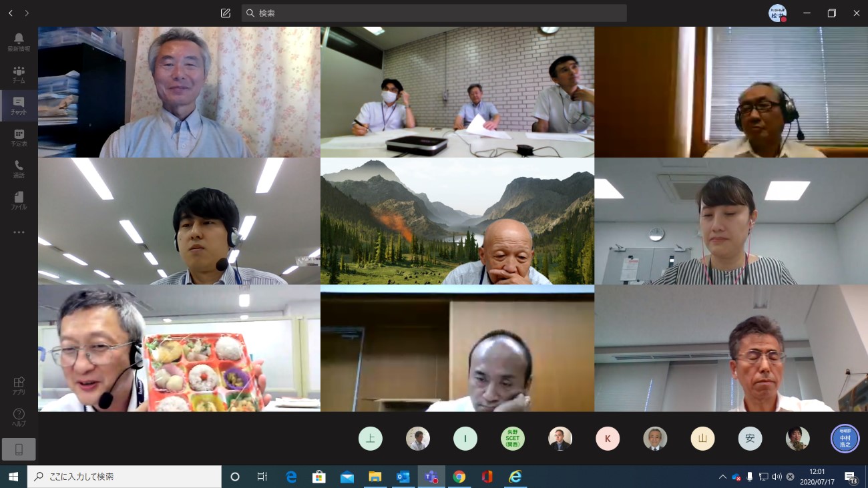
Task: Open the Teams (チーム) sidebar icon
Action: click(19, 73)
